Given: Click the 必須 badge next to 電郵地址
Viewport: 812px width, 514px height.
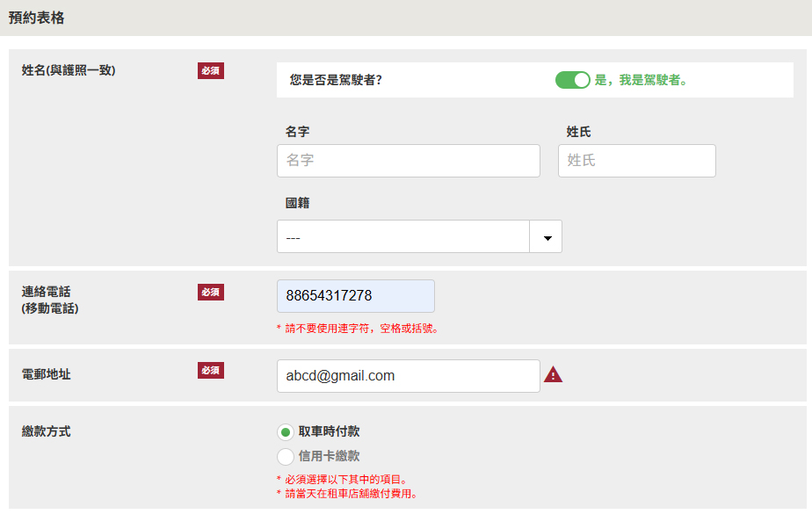Looking at the screenshot, I should click(x=210, y=370).
